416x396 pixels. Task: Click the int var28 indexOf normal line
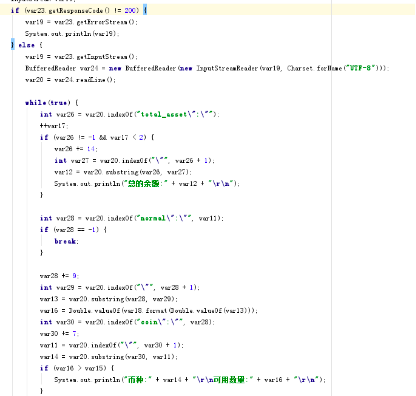(132, 218)
